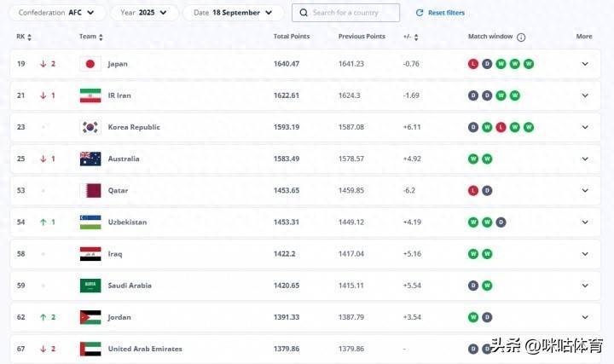This screenshot has height=364, width=614.
Task: Click the Reset filters link
Action: coord(446,13)
